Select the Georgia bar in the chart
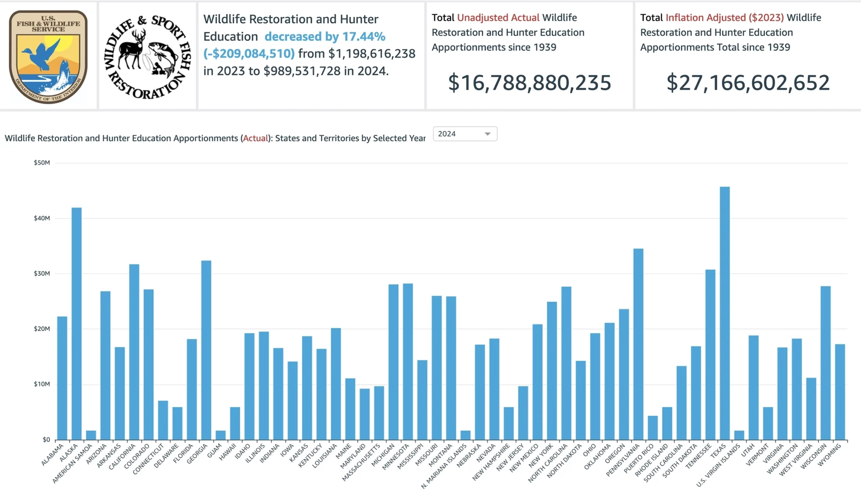 (x=206, y=350)
